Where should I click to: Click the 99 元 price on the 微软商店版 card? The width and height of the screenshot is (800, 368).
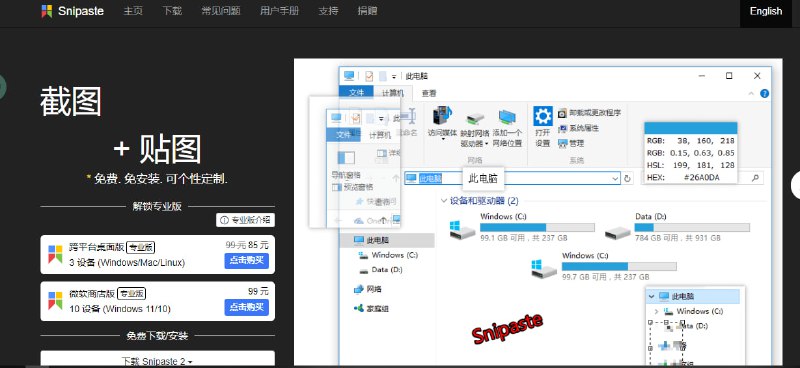(258, 291)
